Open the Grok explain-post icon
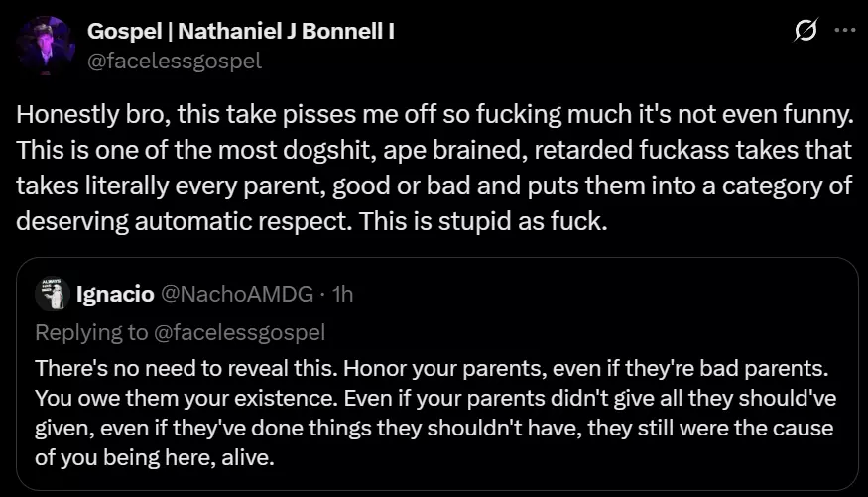 (x=805, y=30)
